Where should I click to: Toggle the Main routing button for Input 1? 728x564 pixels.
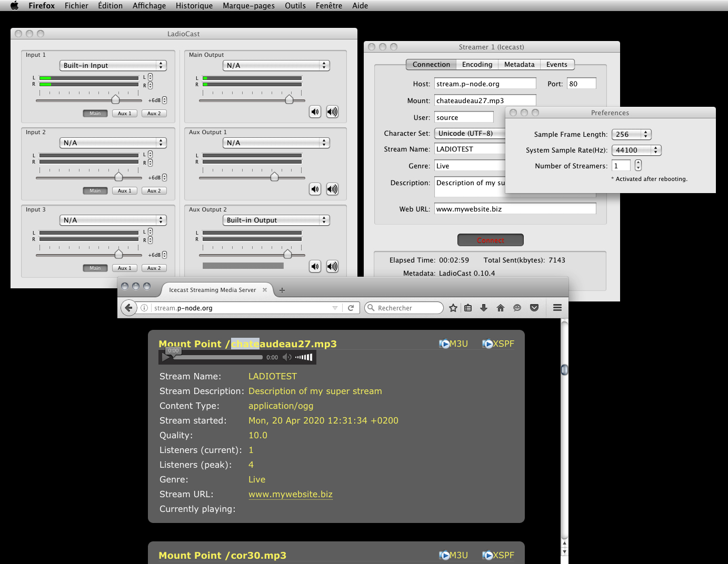pyautogui.click(x=95, y=113)
